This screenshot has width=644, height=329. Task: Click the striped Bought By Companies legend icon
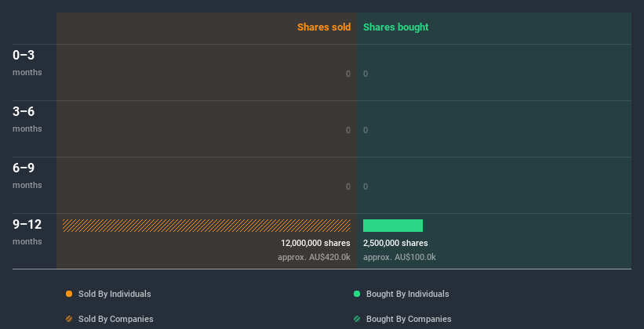(357, 319)
